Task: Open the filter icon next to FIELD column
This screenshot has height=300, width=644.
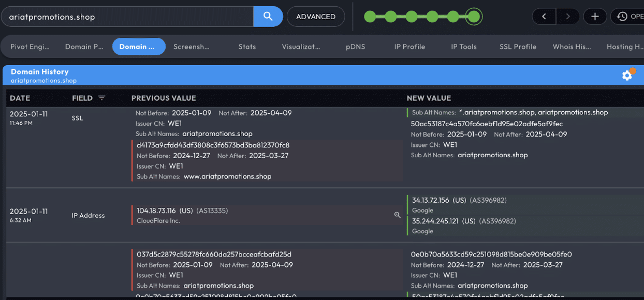Action: point(101,98)
